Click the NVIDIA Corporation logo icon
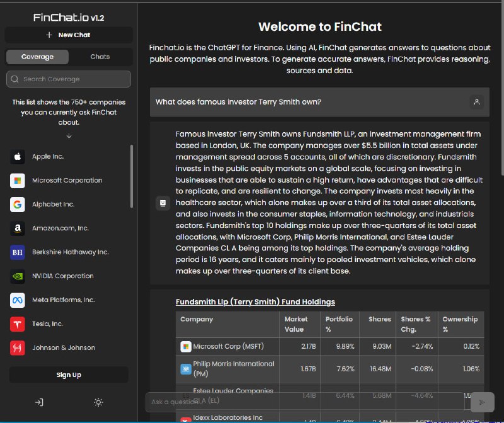This screenshot has height=423, width=504. coord(18,276)
